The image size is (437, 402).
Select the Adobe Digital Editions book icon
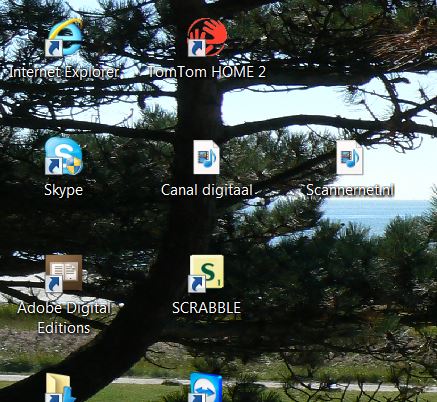64,273
